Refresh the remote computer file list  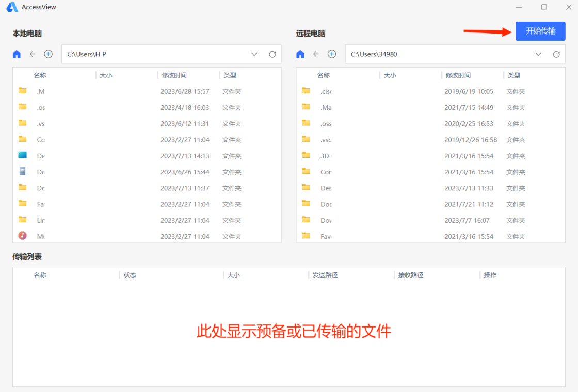pos(556,54)
